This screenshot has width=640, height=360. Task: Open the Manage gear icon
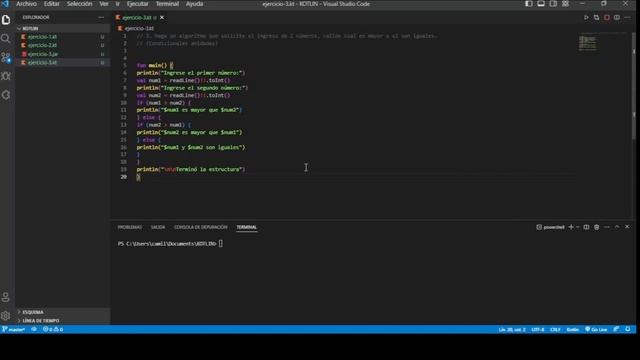click(x=6, y=316)
